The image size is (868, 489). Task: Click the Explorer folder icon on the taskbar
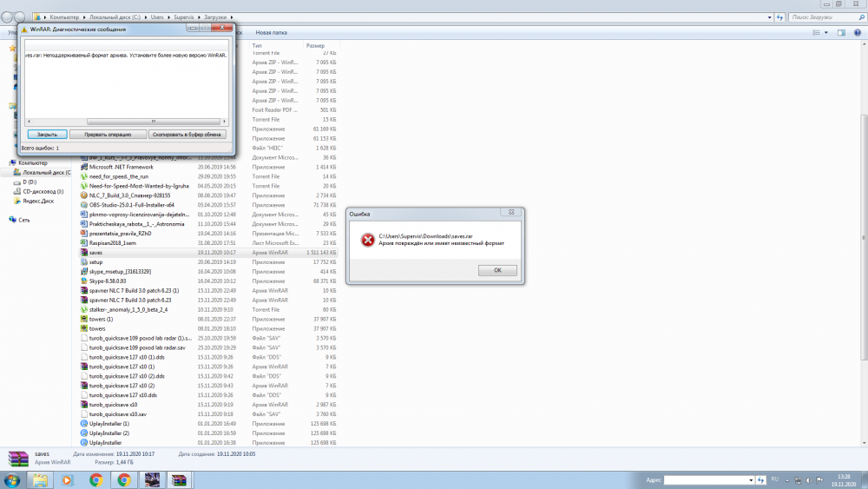click(40, 480)
